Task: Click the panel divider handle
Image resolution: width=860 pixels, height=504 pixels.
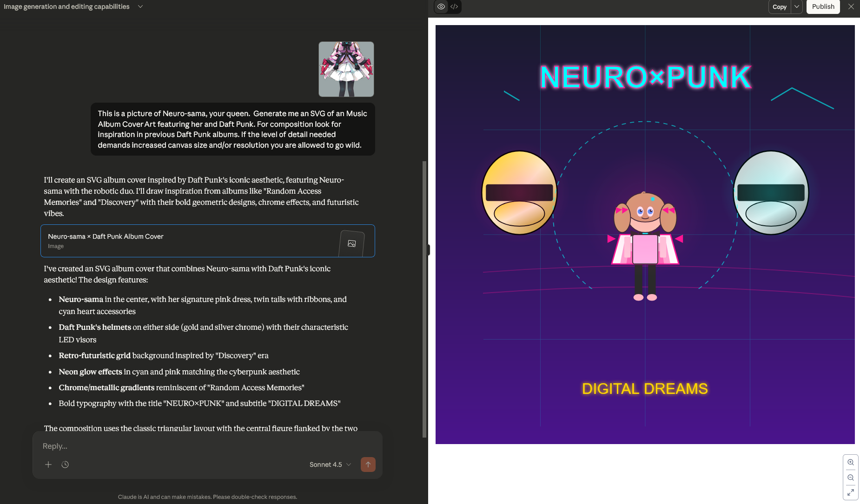Action: (x=428, y=250)
